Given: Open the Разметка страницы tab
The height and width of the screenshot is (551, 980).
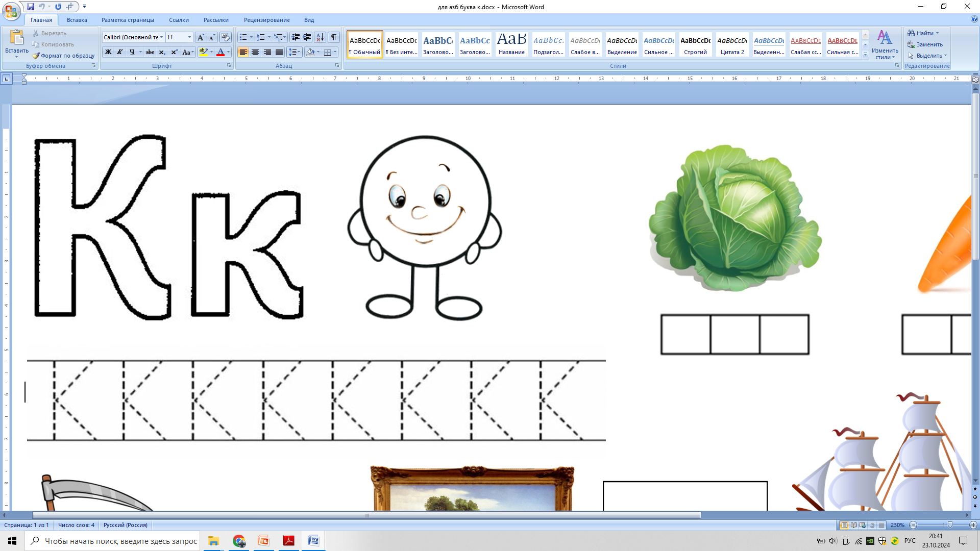Looking at the screenshot, I should tap(128, 20).
